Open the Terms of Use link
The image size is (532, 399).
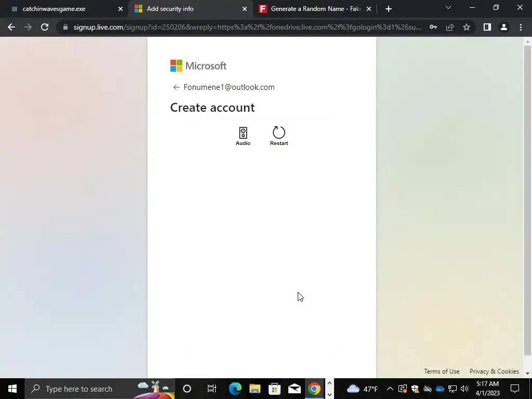point(442,371)
